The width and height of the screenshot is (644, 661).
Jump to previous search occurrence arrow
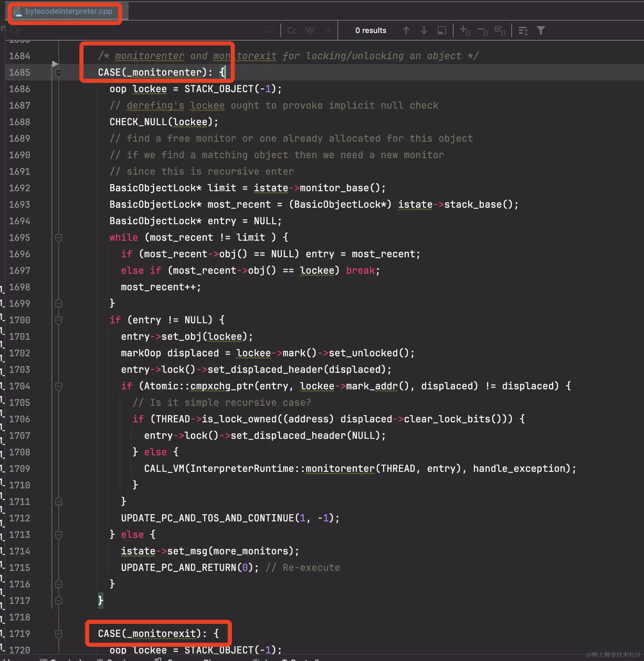pos(406,31)
